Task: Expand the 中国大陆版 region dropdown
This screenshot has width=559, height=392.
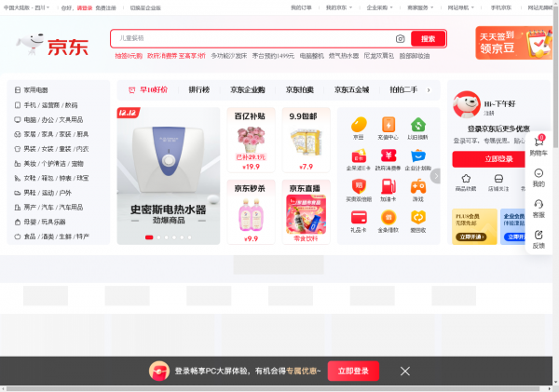Action: 26,7
